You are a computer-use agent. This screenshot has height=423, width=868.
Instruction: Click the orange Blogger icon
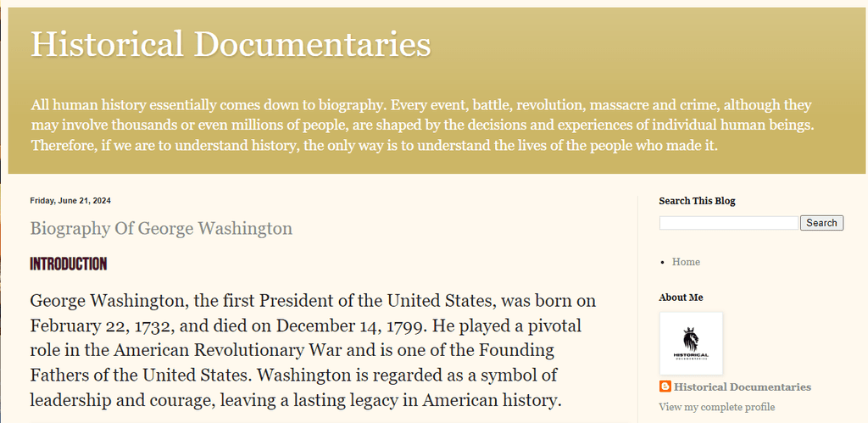click(665, 387)
